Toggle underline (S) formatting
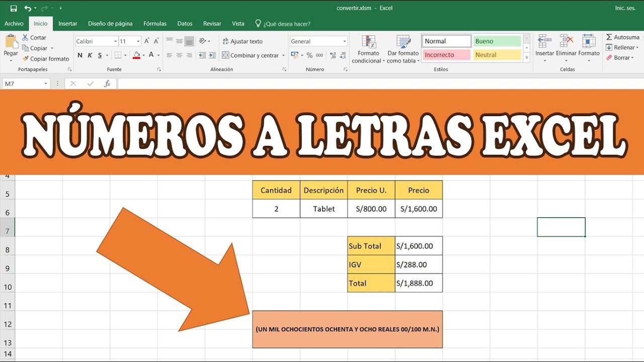The width and height of the screenshot is (644, 362). click(x=100, y=55)
